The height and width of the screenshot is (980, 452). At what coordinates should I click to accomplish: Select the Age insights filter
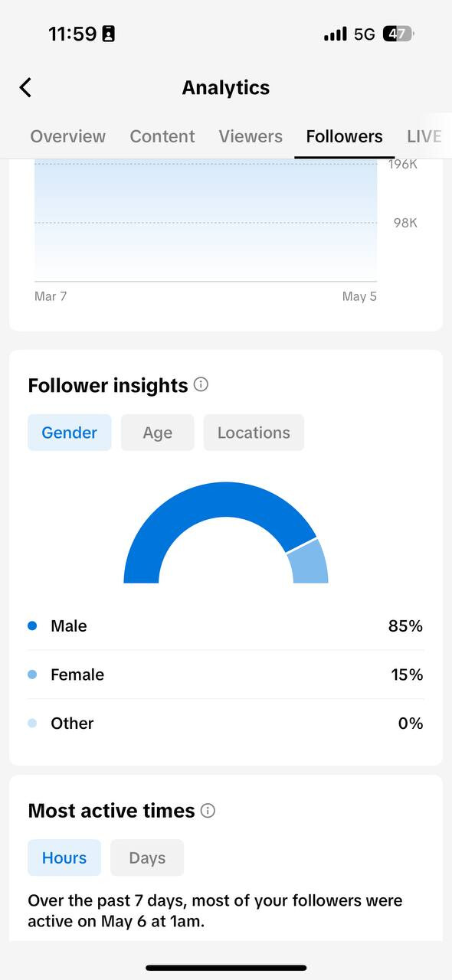coord(158,433)
